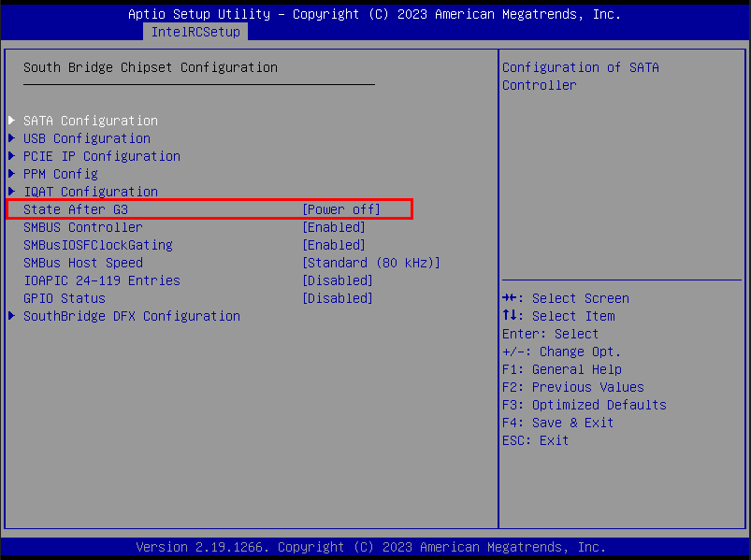This screenshot has height=560, width=751.
Task: Click the Configuration of SATA Controller help text
Action: point(581,76)
